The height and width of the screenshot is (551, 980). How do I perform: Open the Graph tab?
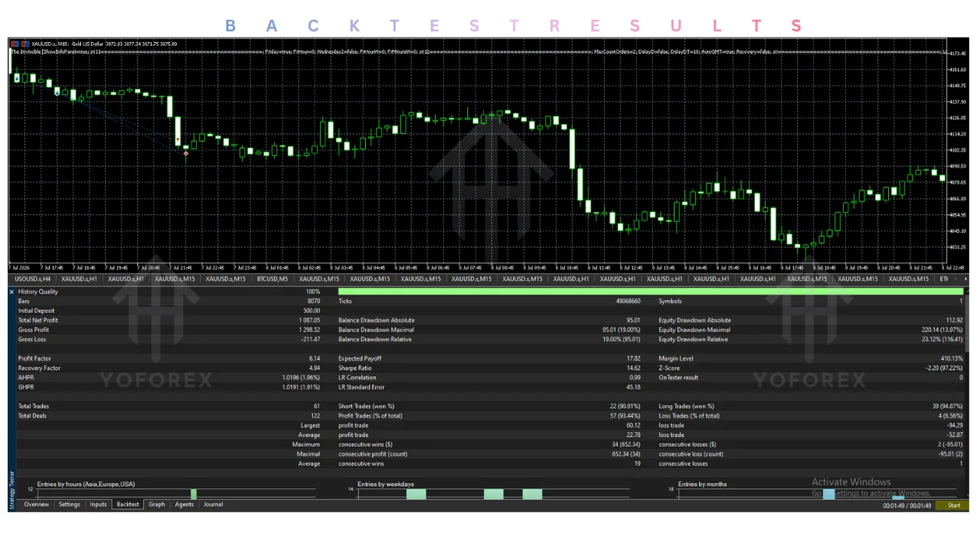157,504
